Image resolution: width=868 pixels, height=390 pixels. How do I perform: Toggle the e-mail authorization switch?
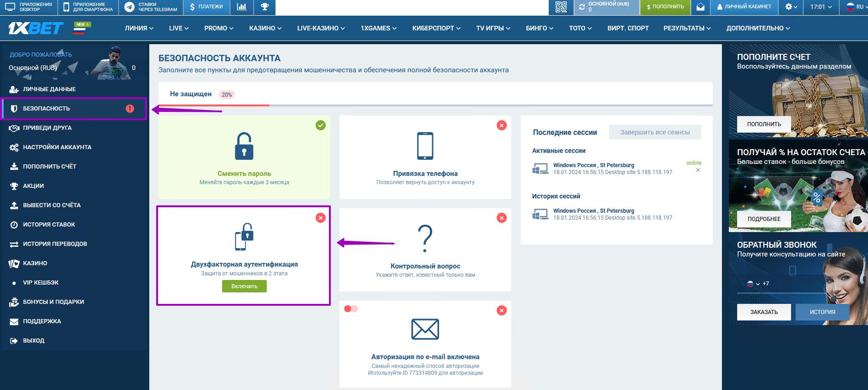pos(351,309)
